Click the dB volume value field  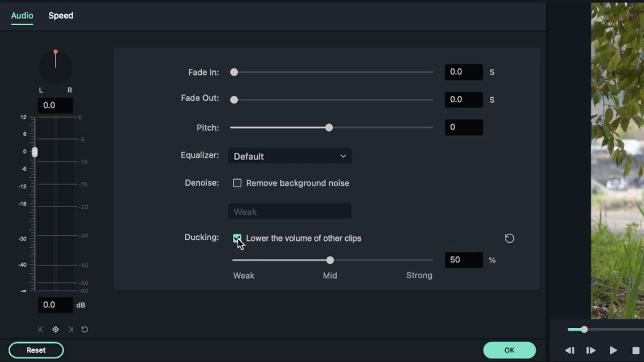click(55, 305)
